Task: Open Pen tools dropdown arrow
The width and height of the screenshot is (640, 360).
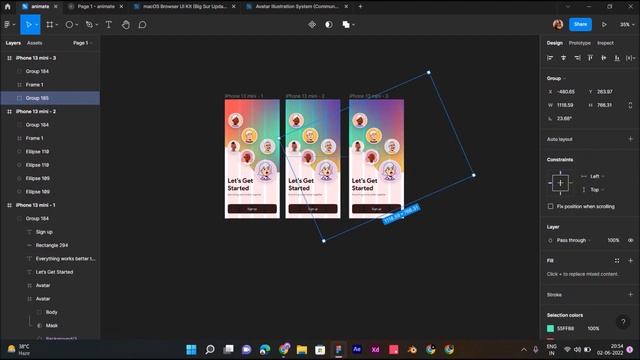Action: [x=97, y=25]
